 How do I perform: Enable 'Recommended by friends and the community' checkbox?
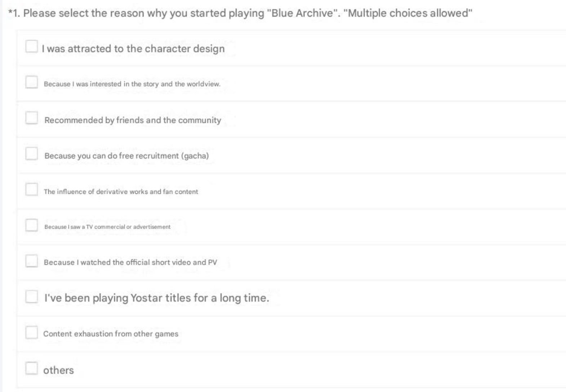point(32,118)
